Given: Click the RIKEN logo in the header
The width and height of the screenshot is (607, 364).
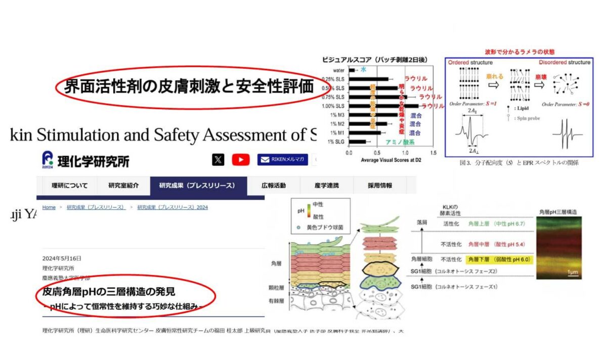Looking at the screenshot, I should [85, 160].
